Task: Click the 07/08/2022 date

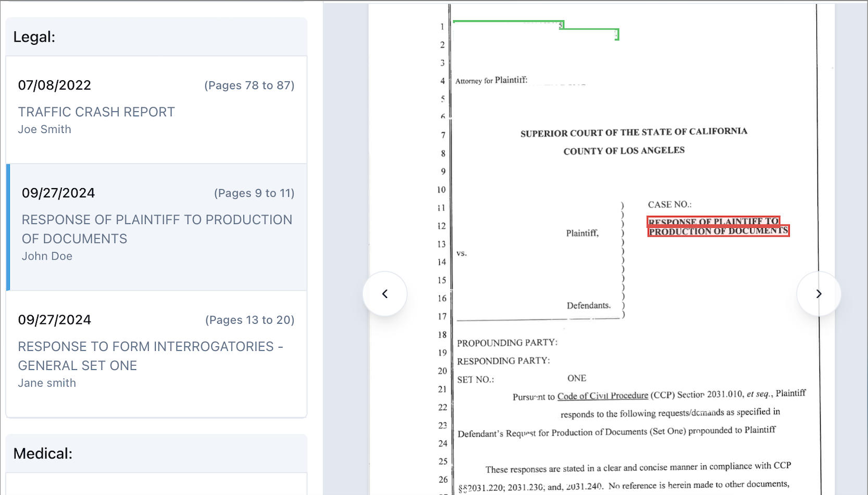Action: [55, 85]
